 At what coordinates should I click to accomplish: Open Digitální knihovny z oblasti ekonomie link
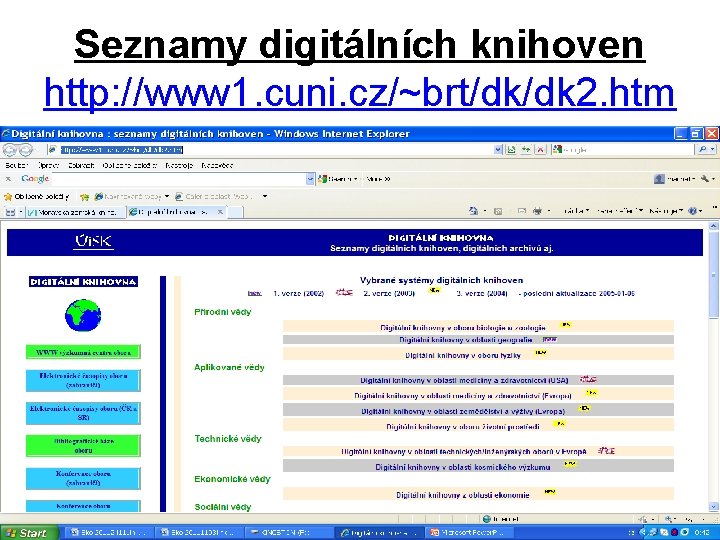click(x=463, y=495)
